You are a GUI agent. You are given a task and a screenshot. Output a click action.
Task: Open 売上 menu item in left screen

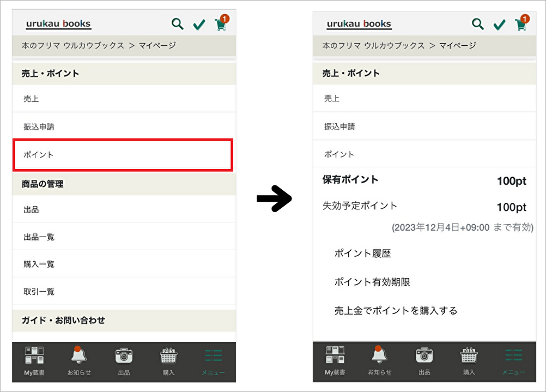124,99
